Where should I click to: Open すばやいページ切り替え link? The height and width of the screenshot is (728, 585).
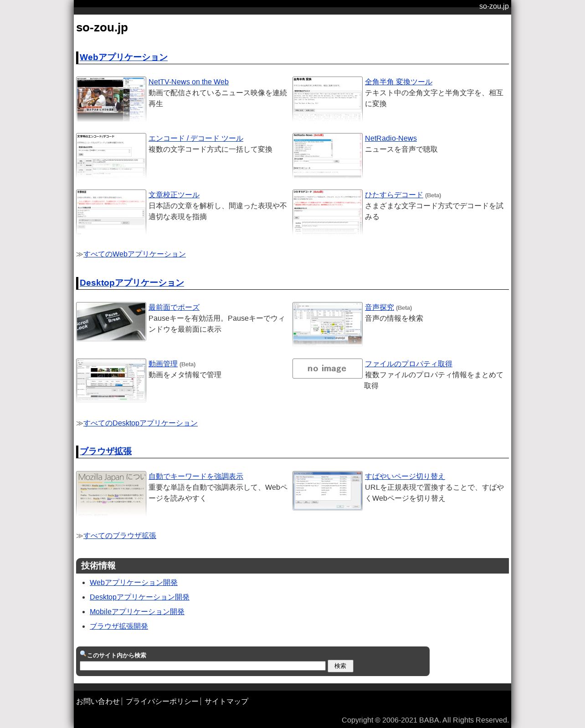pyautogui.click(x=405, y=477)
